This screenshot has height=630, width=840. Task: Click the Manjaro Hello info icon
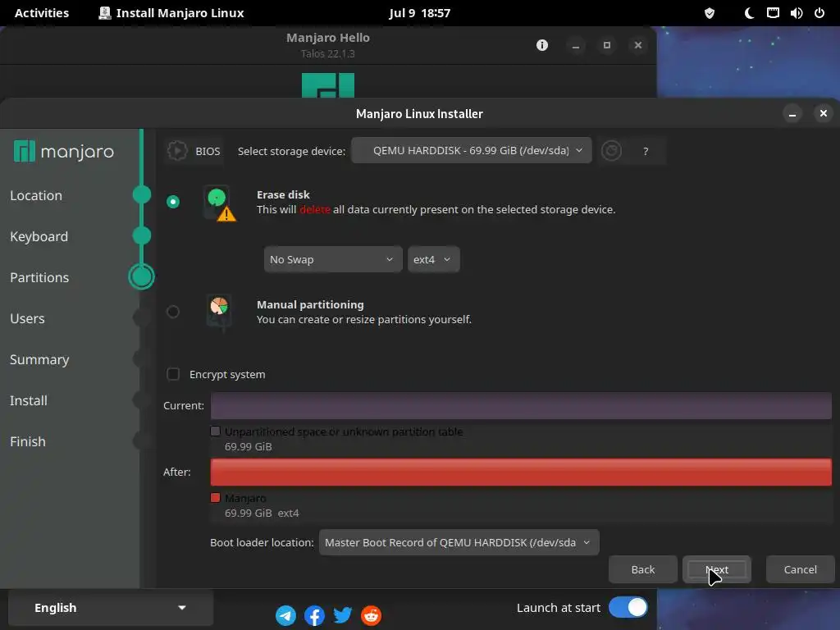(x=542, y=45)
